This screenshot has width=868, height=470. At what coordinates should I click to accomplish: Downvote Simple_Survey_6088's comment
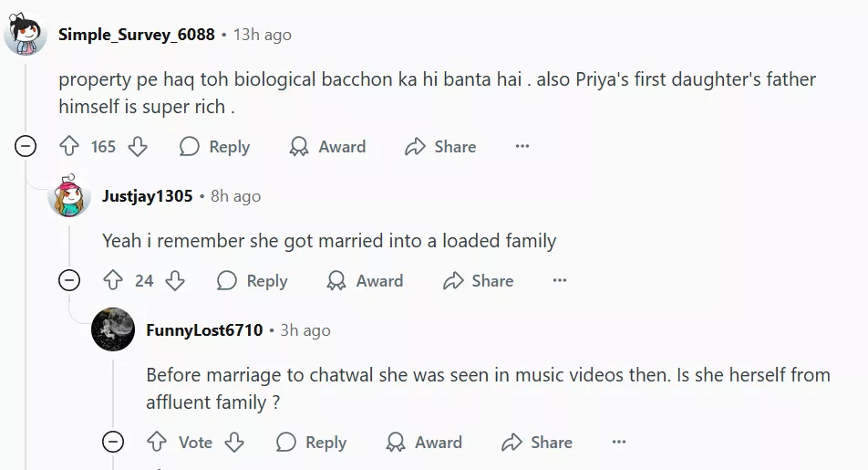(x=137, y=147)
